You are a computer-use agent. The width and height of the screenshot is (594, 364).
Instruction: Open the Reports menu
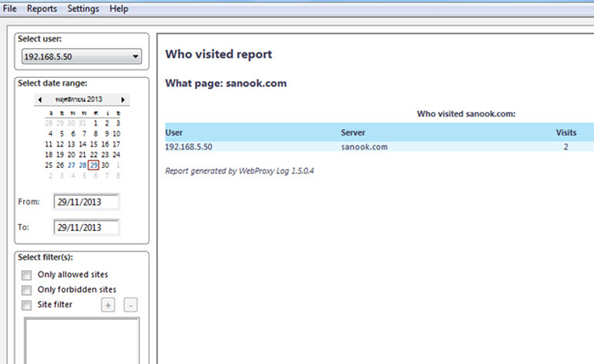[x=42, y=8]
